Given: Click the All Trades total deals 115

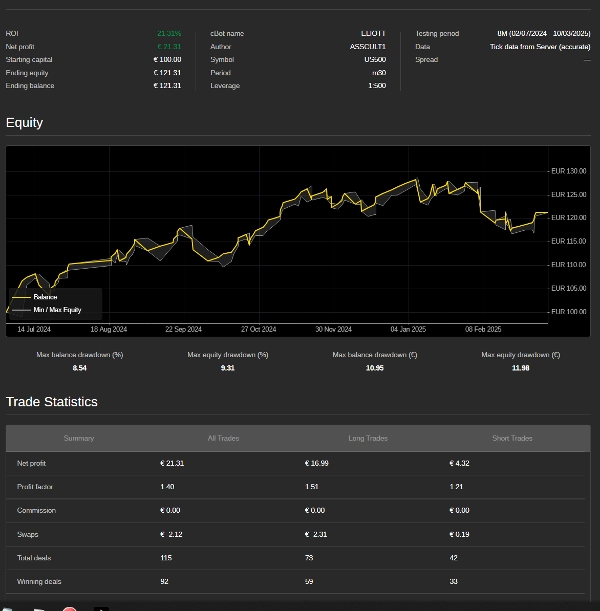Looking at the screenshot, I should point(166,558).
